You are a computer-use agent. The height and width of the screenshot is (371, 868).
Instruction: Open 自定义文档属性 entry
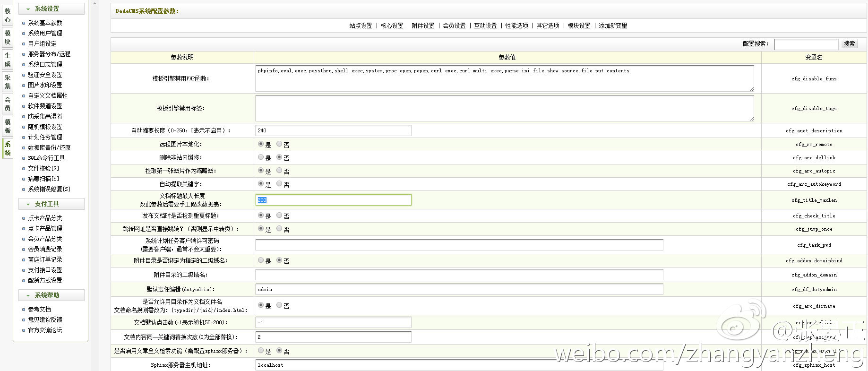click(x=48, y=95)
